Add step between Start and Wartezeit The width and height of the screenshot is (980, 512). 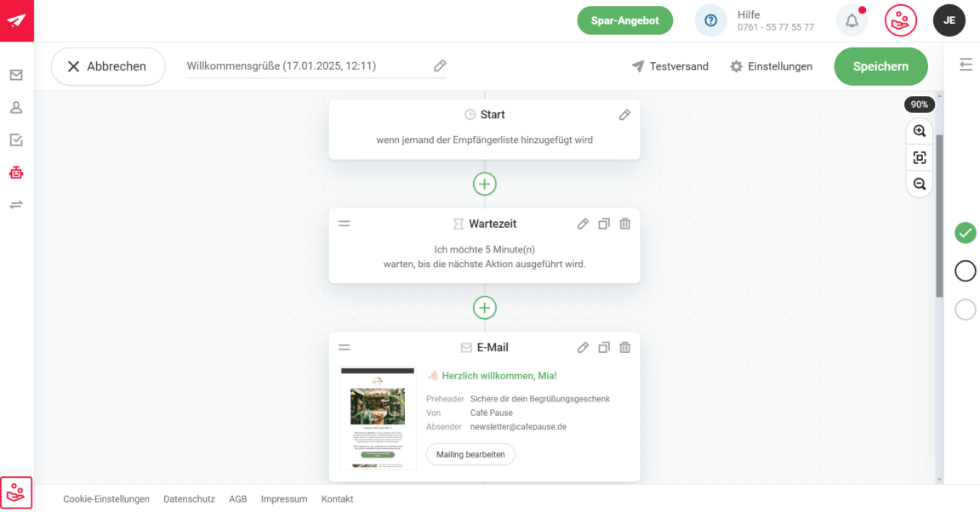[x=485, y=184]
